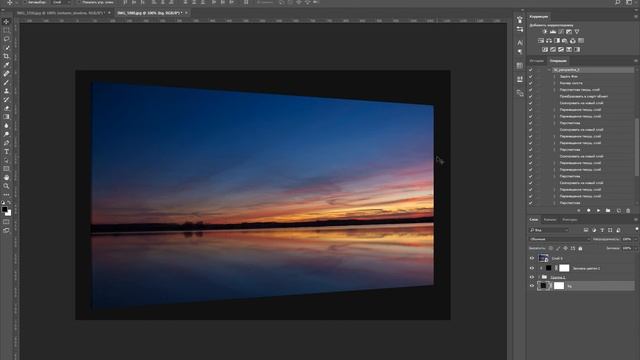This screenshot has width=640, height=360.
Task: Add a Black & White adjustment layer
Action: [557, 41]
